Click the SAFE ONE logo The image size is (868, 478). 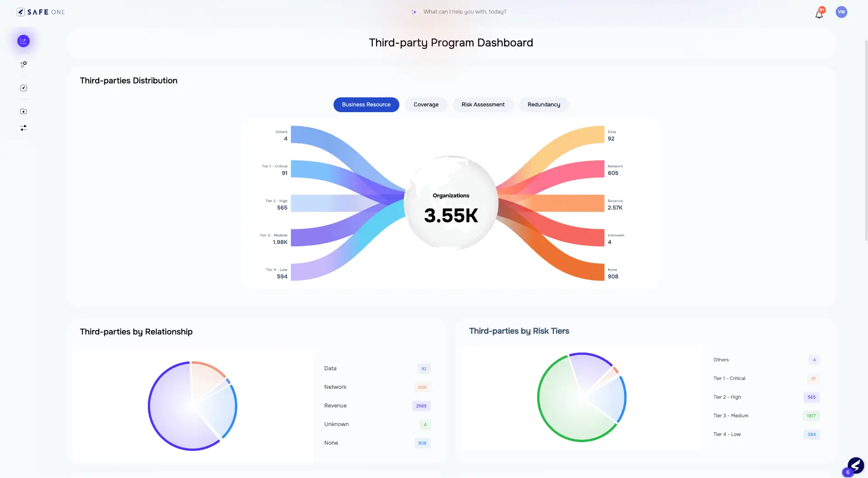41,12
